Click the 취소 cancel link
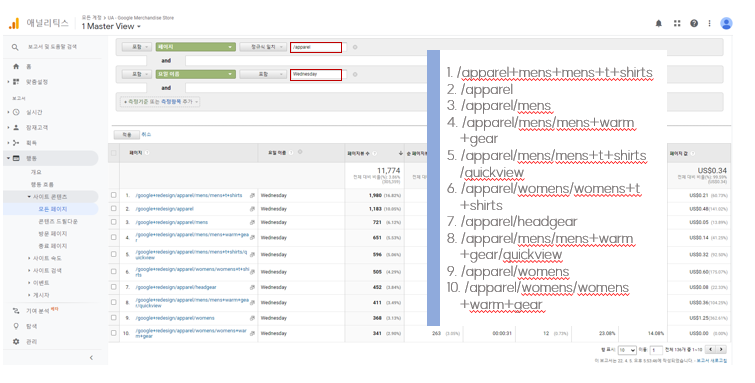The height and width of the screenshot is (383, 755). tap(146, 135)
